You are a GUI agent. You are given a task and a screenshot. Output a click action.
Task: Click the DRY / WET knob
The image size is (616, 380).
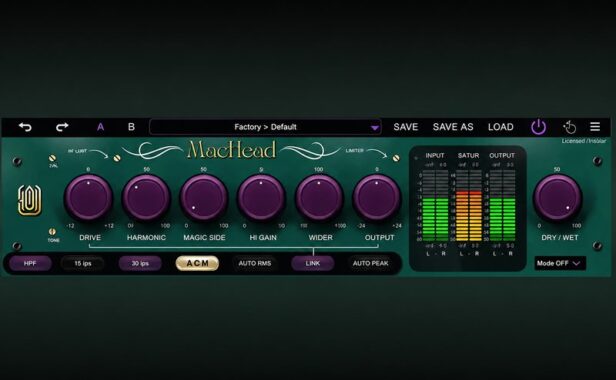click(x=557, y=198)
